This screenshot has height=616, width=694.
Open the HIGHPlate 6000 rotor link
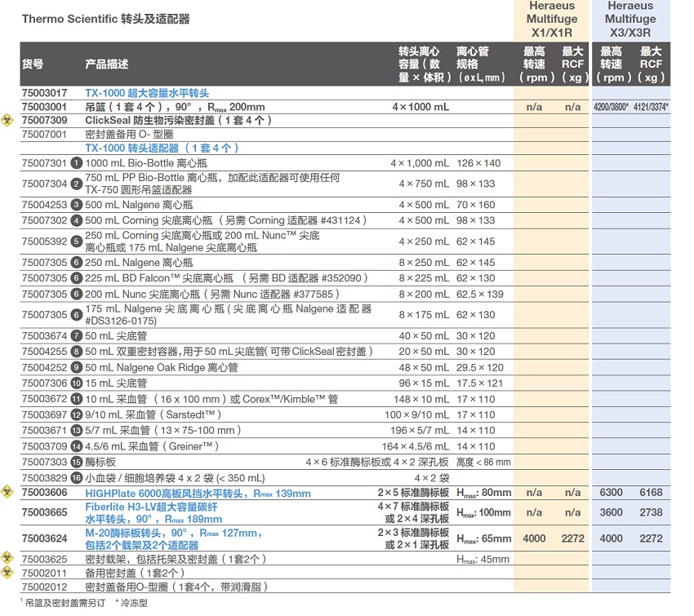point(198,494)
